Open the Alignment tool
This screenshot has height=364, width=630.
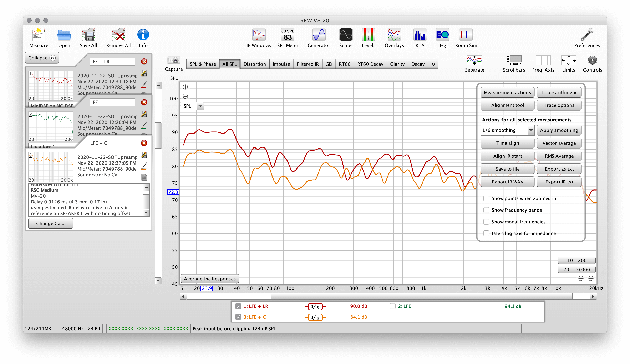[507, 105]
